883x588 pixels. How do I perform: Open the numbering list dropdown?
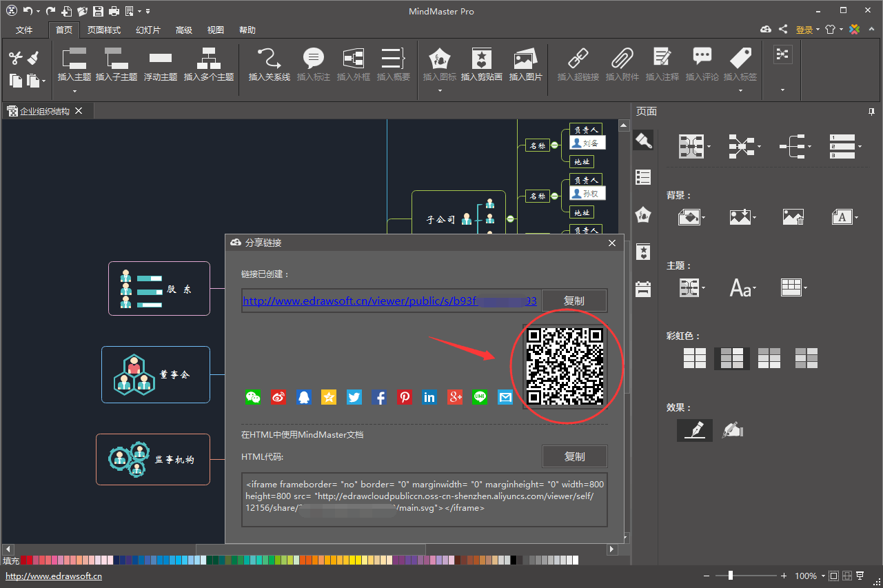846,146
